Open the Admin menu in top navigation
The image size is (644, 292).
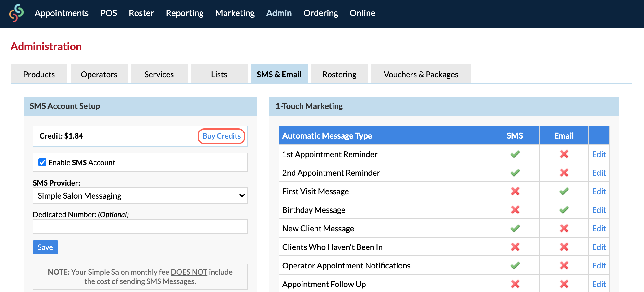279,13
